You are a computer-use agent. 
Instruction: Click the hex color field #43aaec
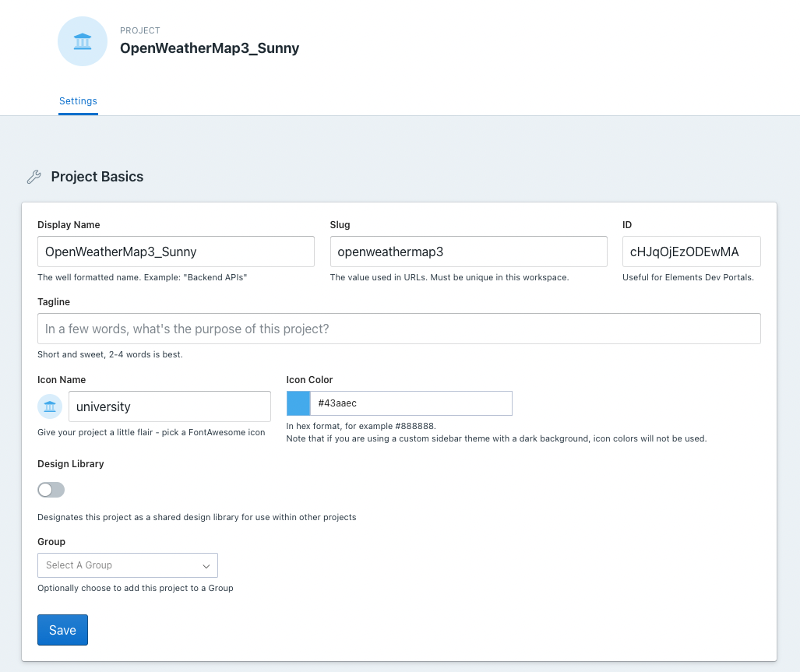[411, 403]
